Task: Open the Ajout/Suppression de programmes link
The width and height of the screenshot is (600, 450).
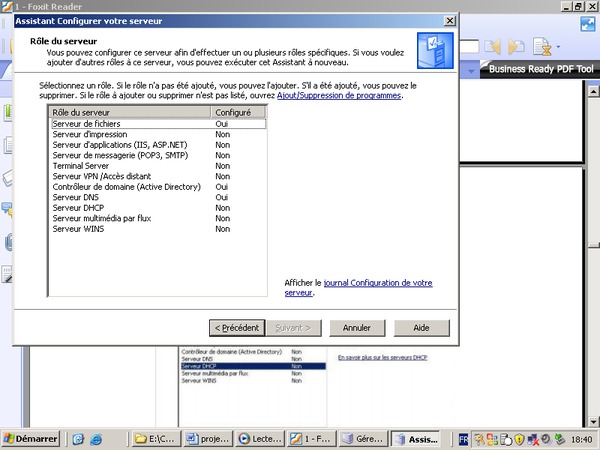Action: coord(339,96)
